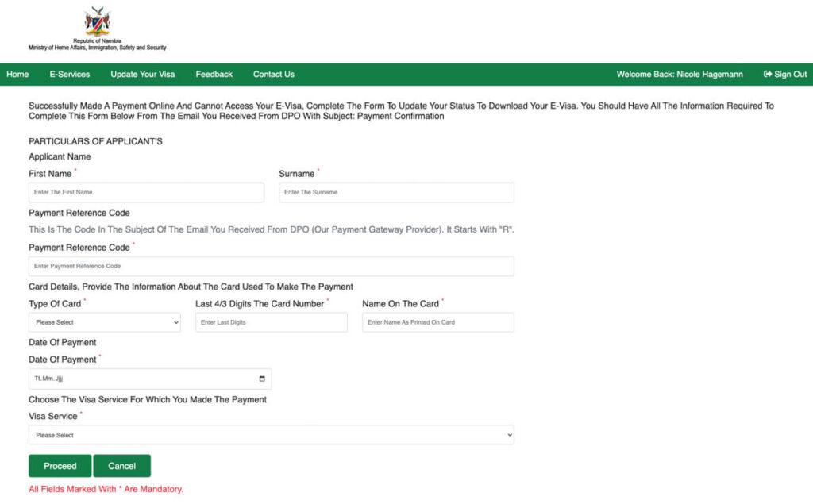Click the Ministry of Home Affairs header text

(x=98, y=48)
